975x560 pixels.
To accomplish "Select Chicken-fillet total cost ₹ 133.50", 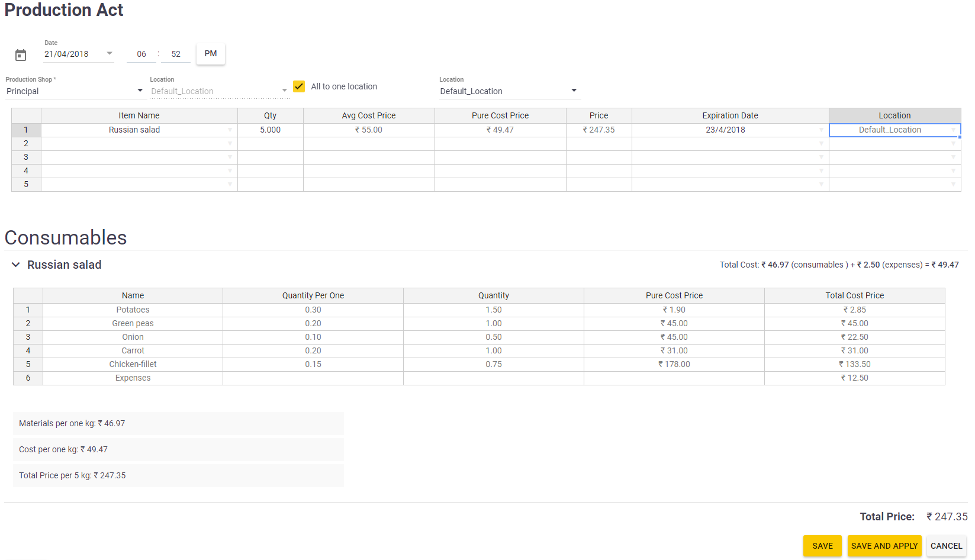I will tap(855, 364).
